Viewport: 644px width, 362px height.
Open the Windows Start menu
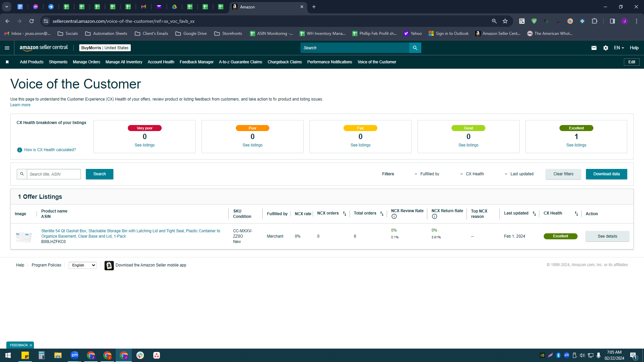pos(8,355)
